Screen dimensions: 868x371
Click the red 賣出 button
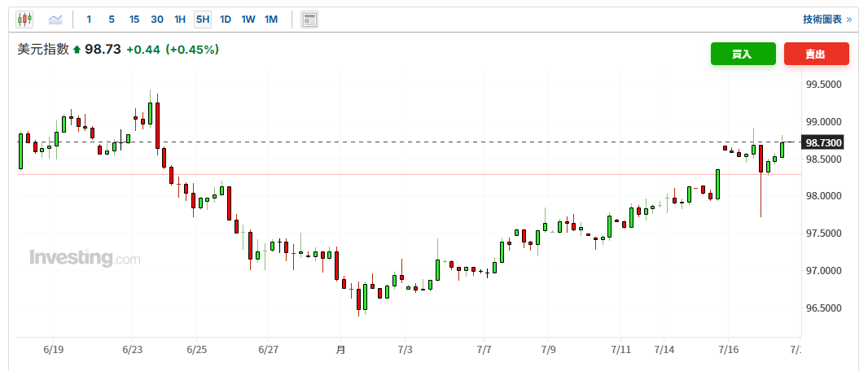pos(816,54)
